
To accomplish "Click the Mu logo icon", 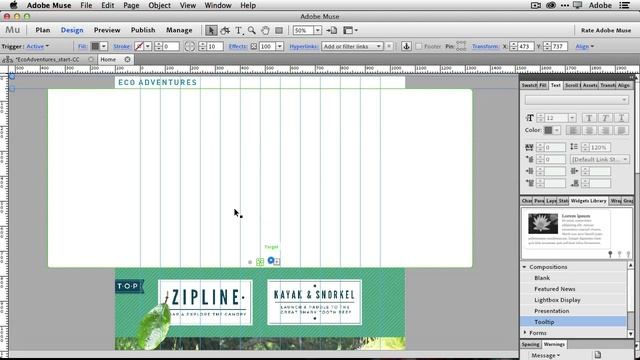I will pos(12,30).
